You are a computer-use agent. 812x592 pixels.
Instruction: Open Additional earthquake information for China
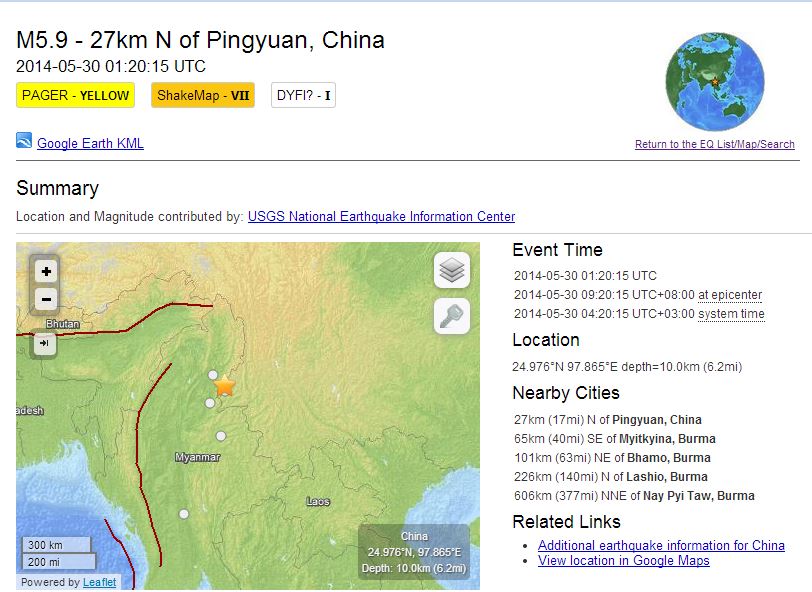click(661, 545)
